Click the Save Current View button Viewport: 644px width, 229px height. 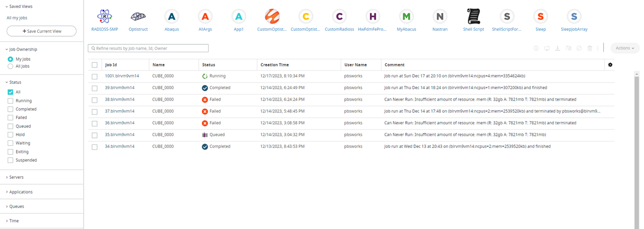click(42, 31)
